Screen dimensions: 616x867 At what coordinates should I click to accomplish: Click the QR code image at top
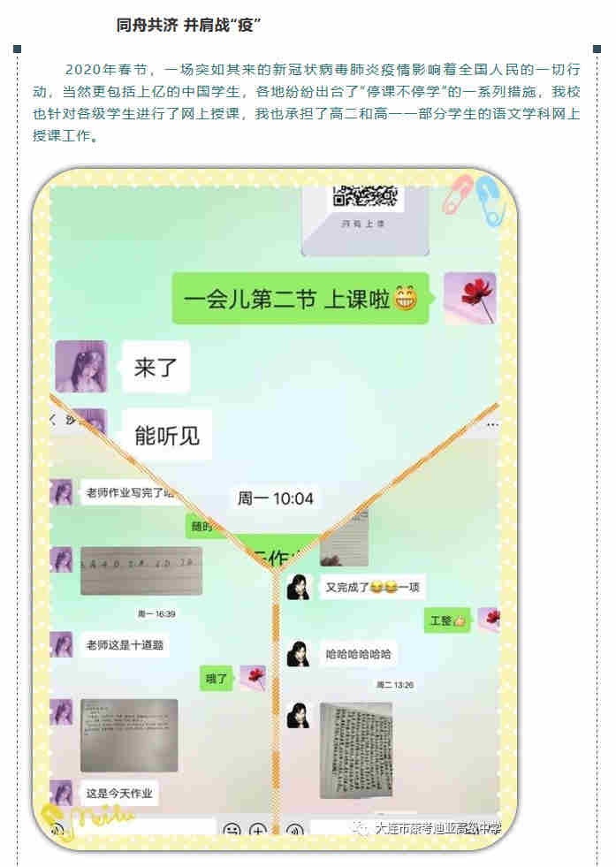click(x=364, y=197)
